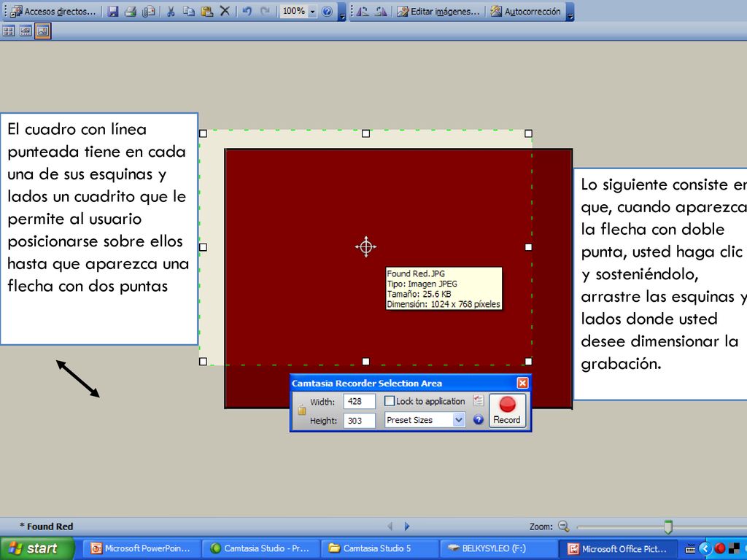Click the Redo arrow icon
The image size is (747, 560).
265,12
